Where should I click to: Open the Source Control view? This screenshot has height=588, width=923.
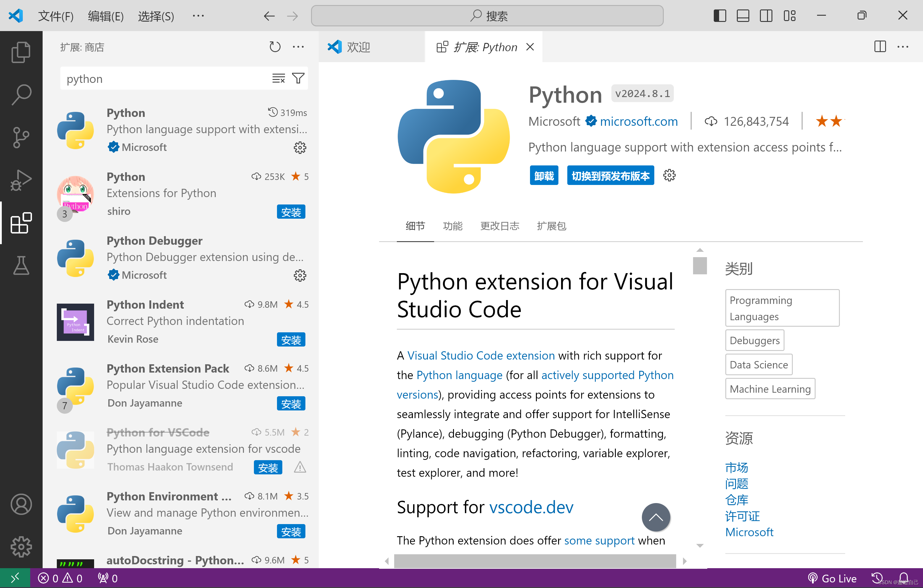[x=21, y=137]
